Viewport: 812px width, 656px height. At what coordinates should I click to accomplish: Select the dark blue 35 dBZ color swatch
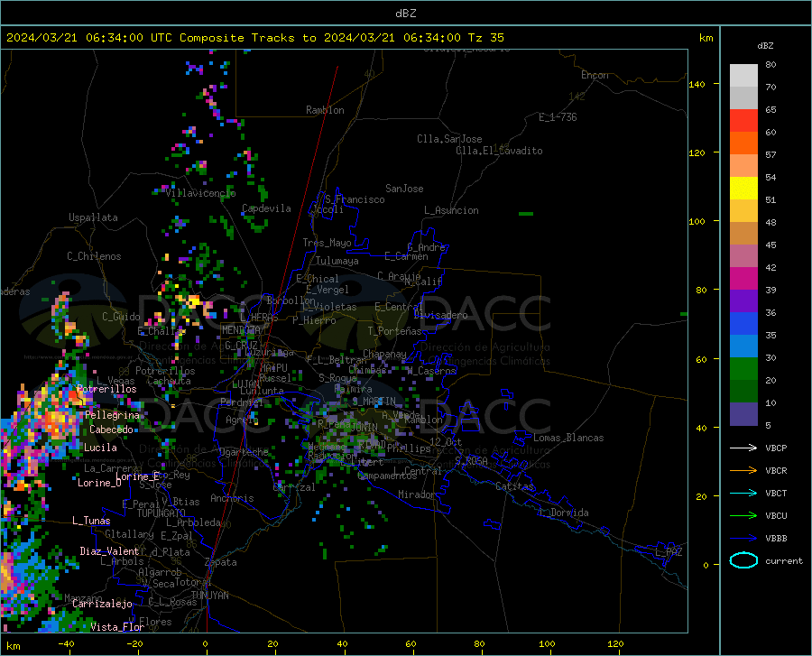(x=743, y=324)
